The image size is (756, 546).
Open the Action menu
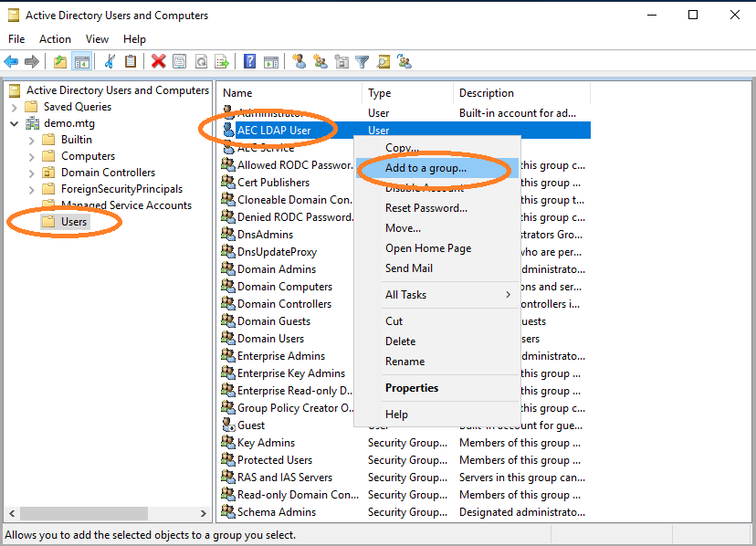pyautogui.click(x=55, y=38)
